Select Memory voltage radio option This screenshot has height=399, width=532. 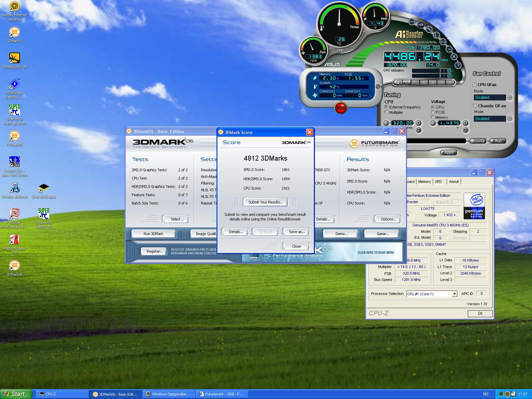(x=433, y=117)
